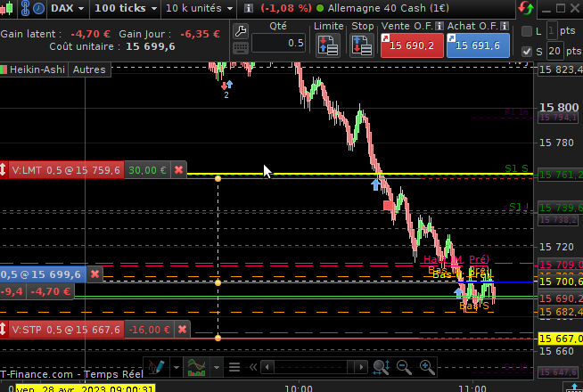Click the V:STP 0,5 @ 15 667,6 label
Image resolution: width=583 pixels, height=392 pixels.
click(66, 330)
